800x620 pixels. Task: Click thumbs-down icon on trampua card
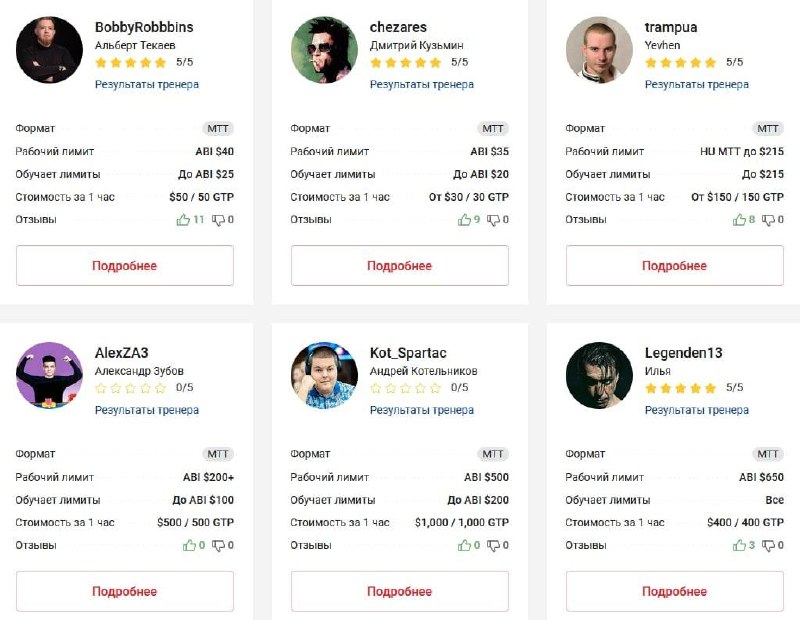tap(768, 220)
